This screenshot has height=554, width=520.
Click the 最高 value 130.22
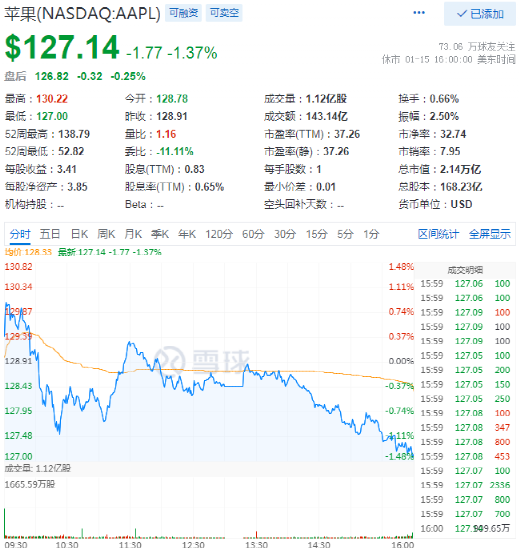(52, 99)
